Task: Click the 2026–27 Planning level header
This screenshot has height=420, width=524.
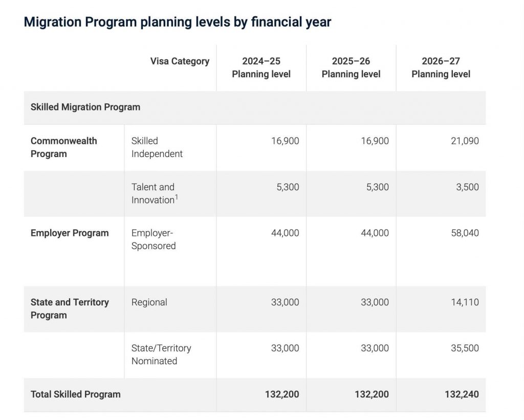Action: pos(441,68)
